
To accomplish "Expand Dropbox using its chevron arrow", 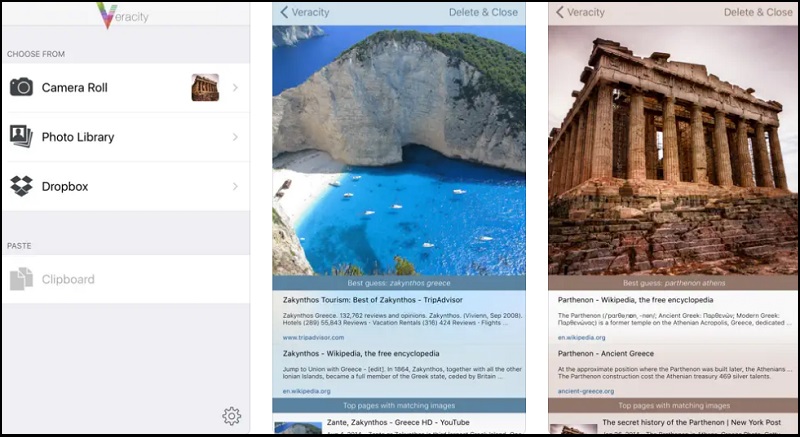I will click(x=236, y=186).
